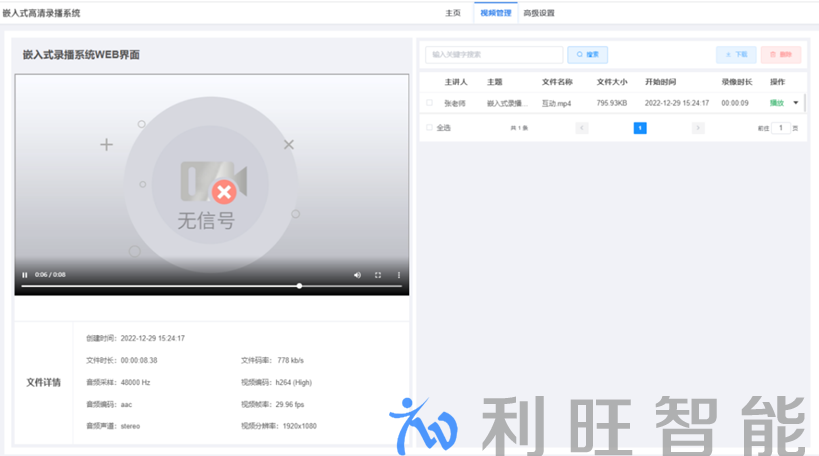Click the red delete button

coord(780,55)
